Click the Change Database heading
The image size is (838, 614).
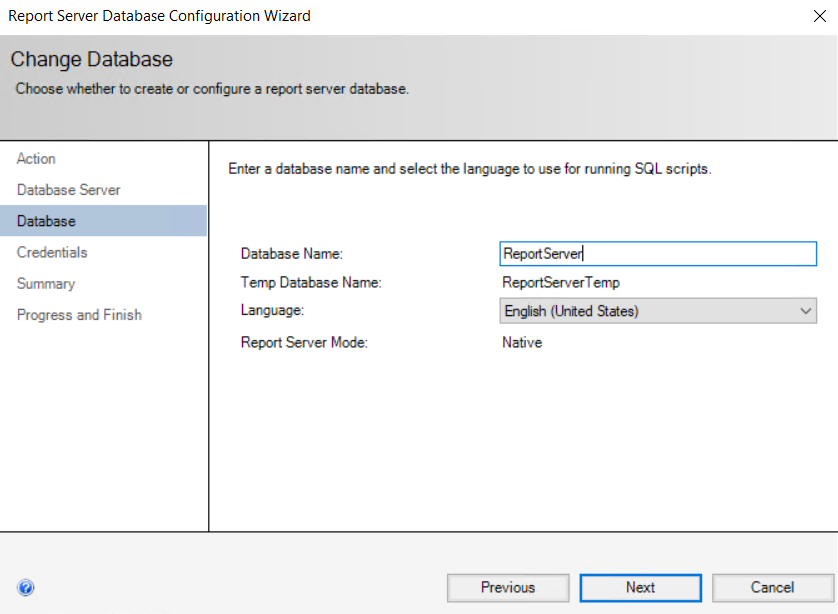point(92,60)
